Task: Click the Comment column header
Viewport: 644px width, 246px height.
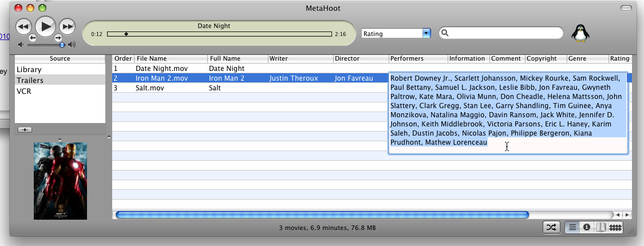Action: [x=507, y=59]
